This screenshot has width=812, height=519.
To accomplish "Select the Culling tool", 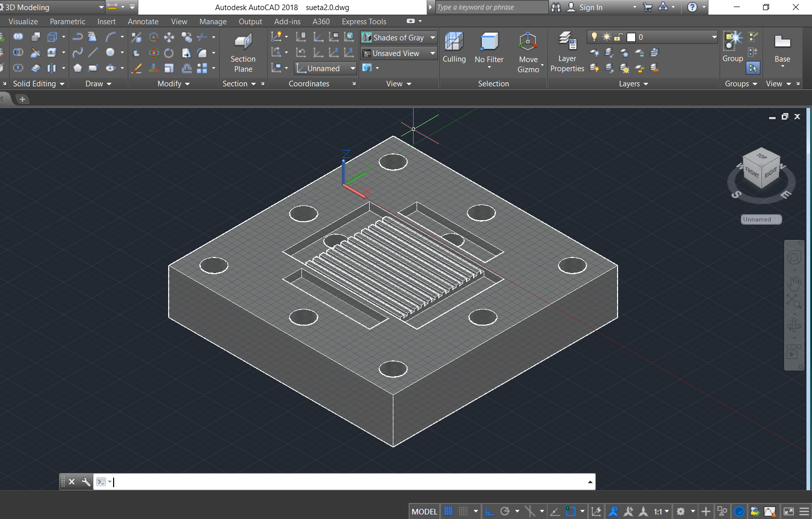I will pyautogui.click(x=454, y=48).
